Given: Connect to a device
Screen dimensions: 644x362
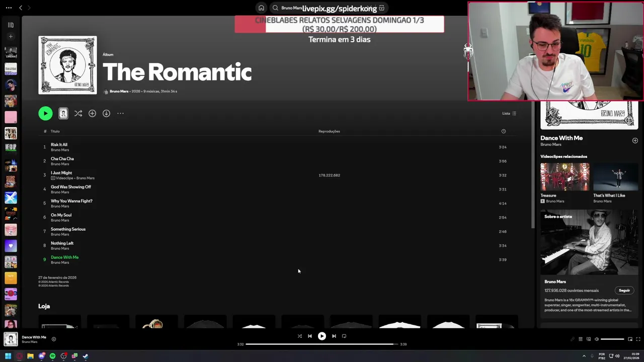Looking at the screenshot, I should click(589, 339).
